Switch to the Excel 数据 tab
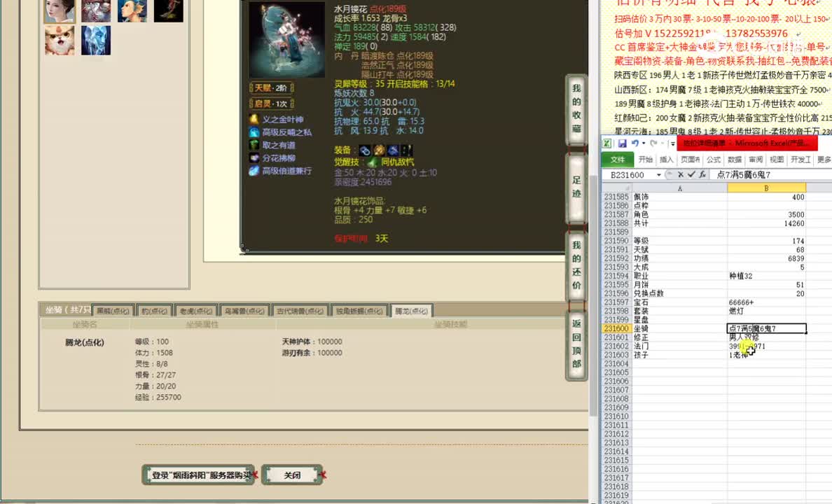The height and width of the screenshot is (504, 832). tap(735, 160)
